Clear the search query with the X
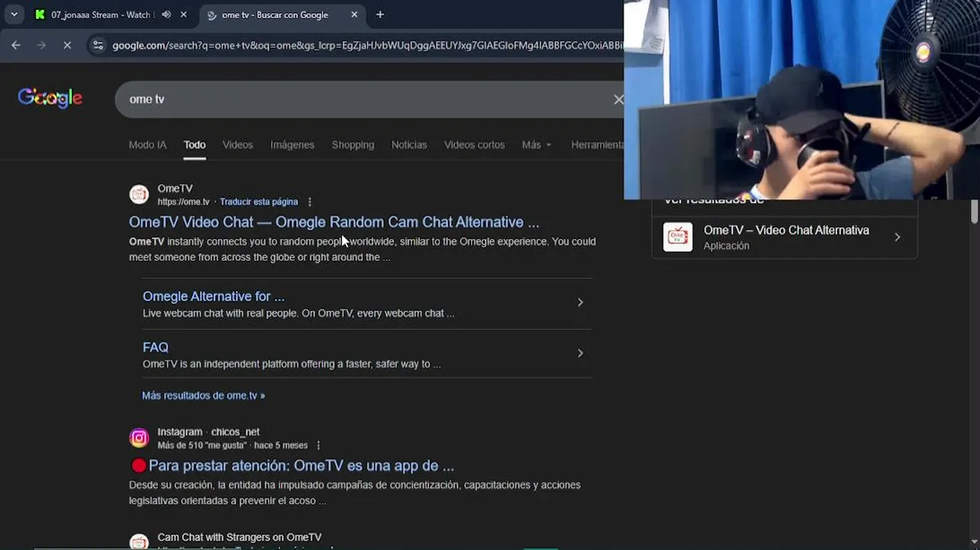The height and width of the screenshot is (550, 980). (x=618, y=99)
